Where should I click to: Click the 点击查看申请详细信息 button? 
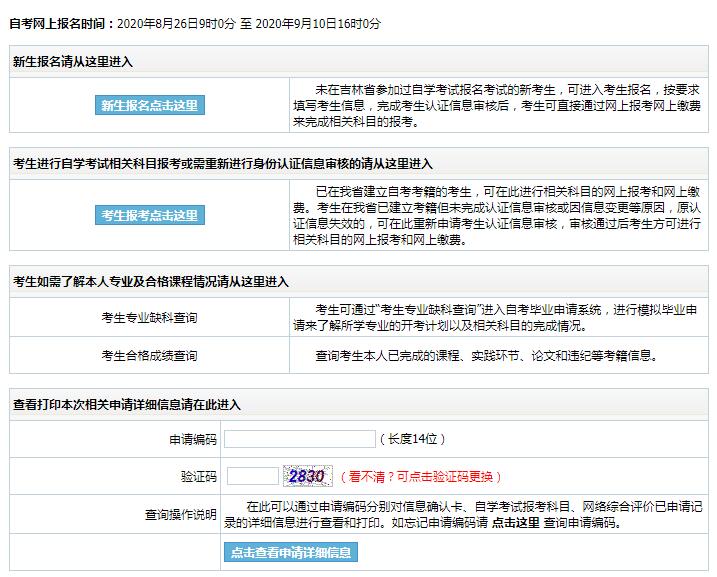(x=291, y=552)
